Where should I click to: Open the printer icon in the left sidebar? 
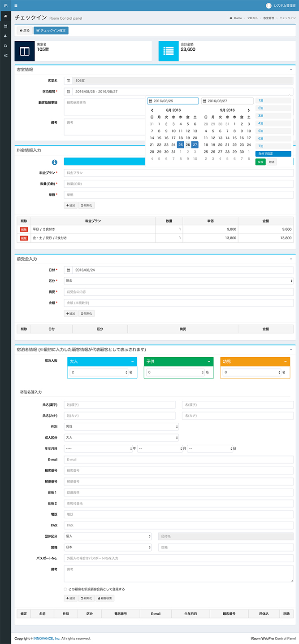pyautogui.click(x=5, y=46)
